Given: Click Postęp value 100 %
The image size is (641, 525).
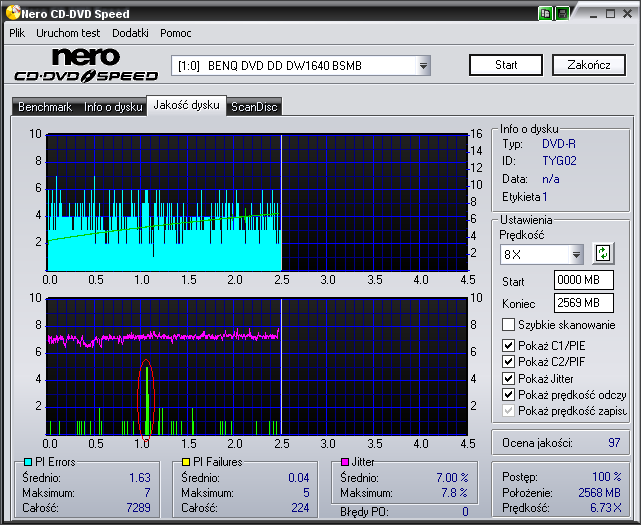Looking at the screenshot, I should 607,477.
